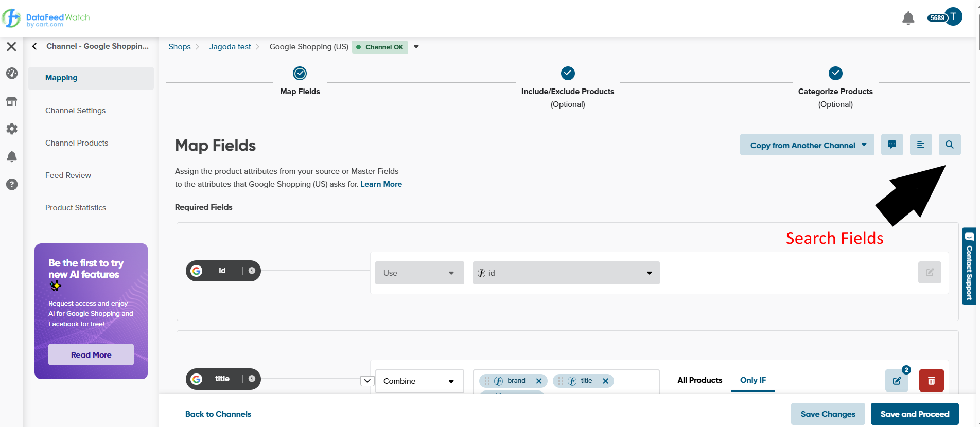
Task: Click the info icon on id field
Action: [x=252, y=271]
